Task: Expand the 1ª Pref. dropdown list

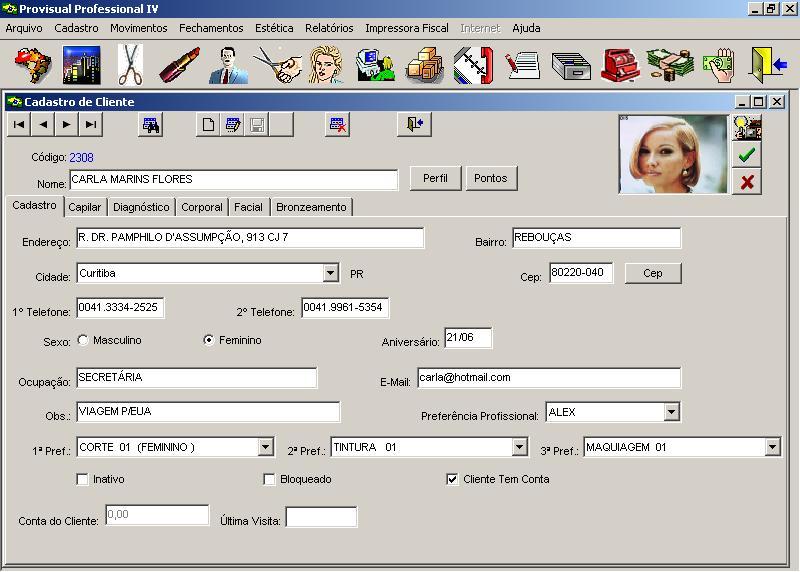Action: 265,447
